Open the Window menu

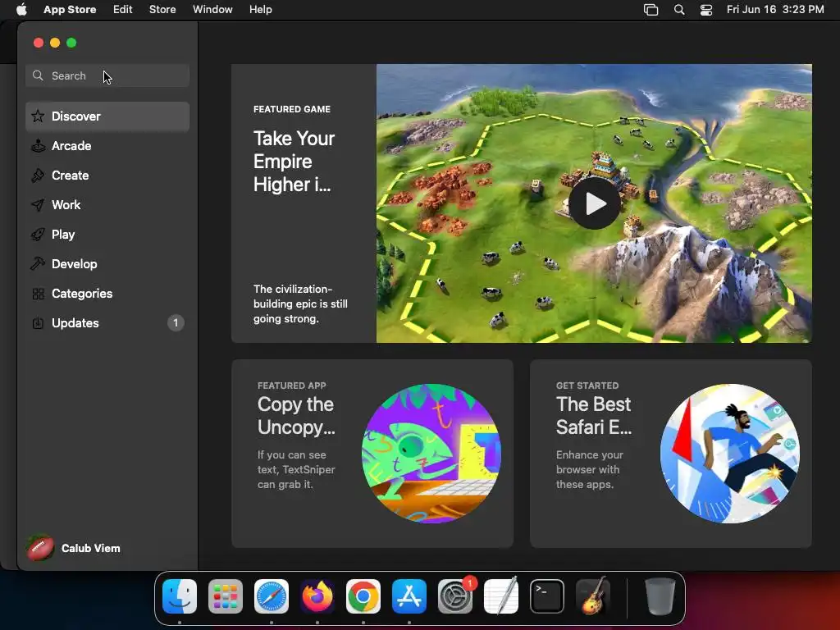[x=212, y=10]
